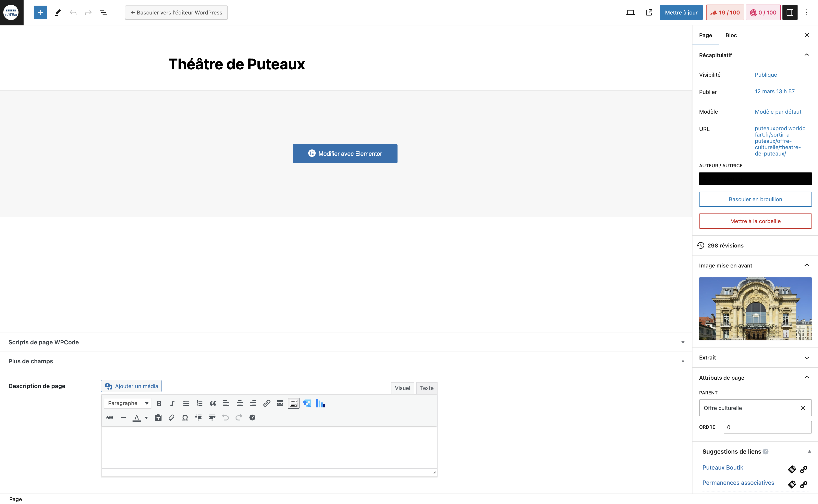
Task: Switch the description editor to Texte mode
Action: click(x=426, y=388)
